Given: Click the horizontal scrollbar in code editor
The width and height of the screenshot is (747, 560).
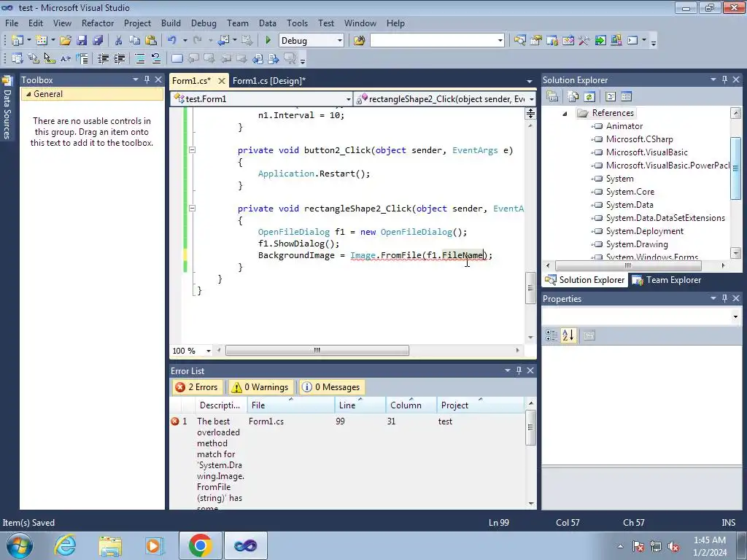Looking at the screenshot, I should [x=317, y=351].
